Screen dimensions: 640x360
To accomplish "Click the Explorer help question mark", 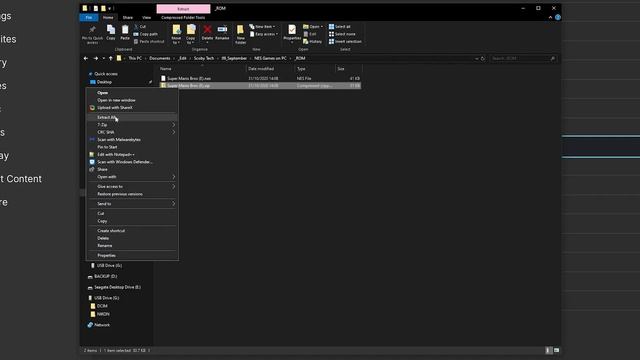I will [558, 17].
